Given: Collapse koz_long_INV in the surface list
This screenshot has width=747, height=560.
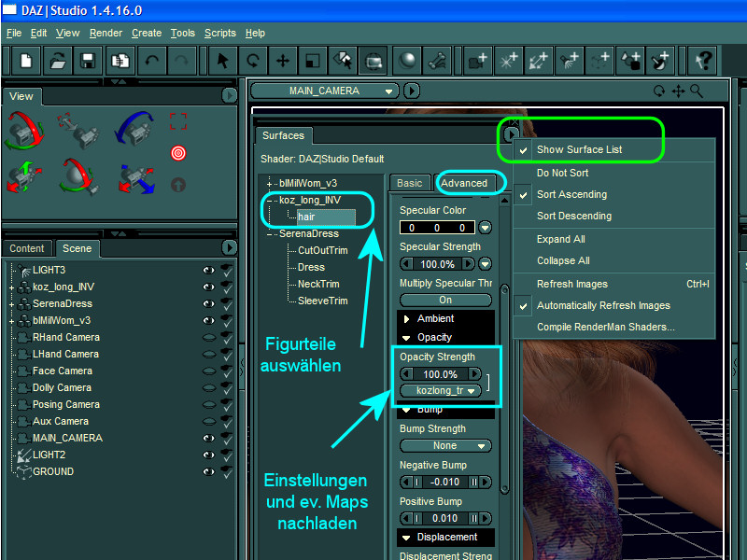Looking at the screenshot, I should pyautogui.click(x=270, y=201).
